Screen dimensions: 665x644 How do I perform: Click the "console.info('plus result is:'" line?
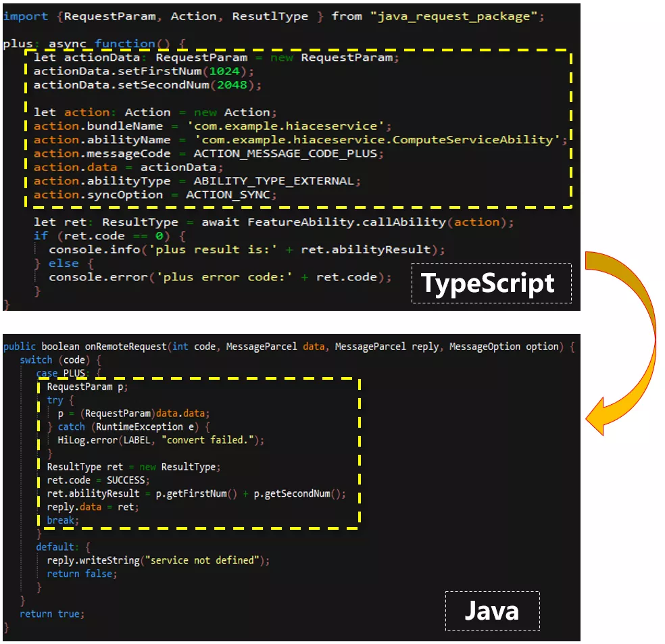[247, 250]
